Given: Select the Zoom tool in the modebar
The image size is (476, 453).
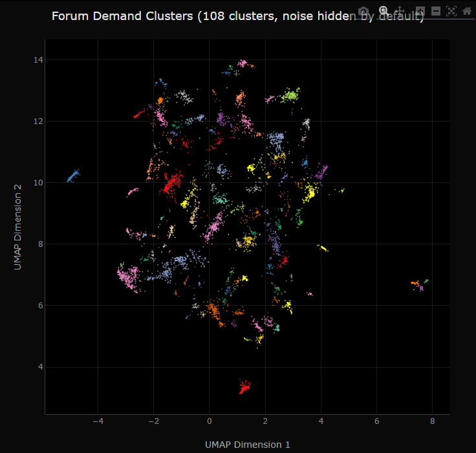Looking at the screenshot, I should [x=384, y=11].
